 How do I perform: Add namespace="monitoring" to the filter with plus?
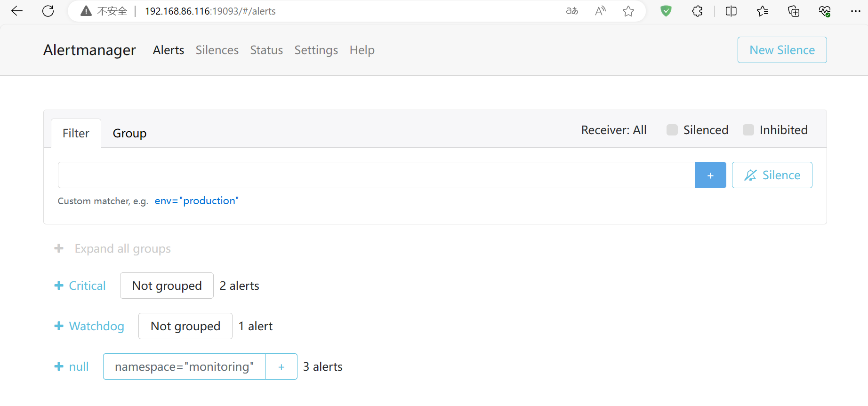[281, 366]
